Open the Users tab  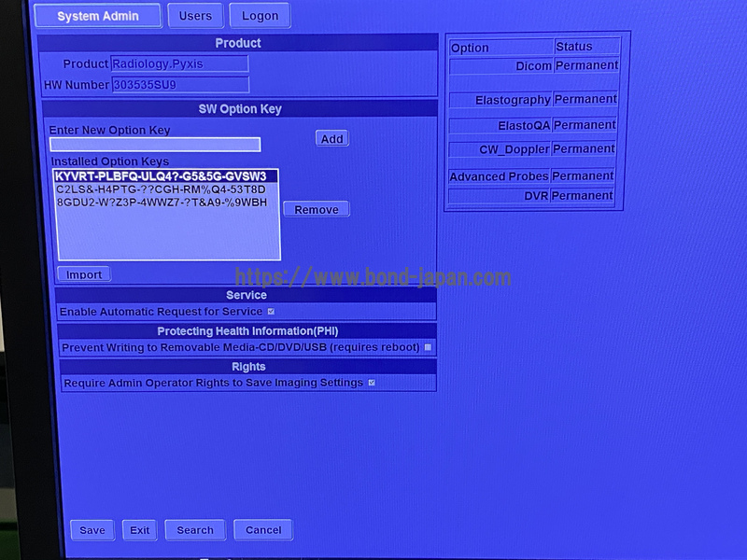(195, 16)
